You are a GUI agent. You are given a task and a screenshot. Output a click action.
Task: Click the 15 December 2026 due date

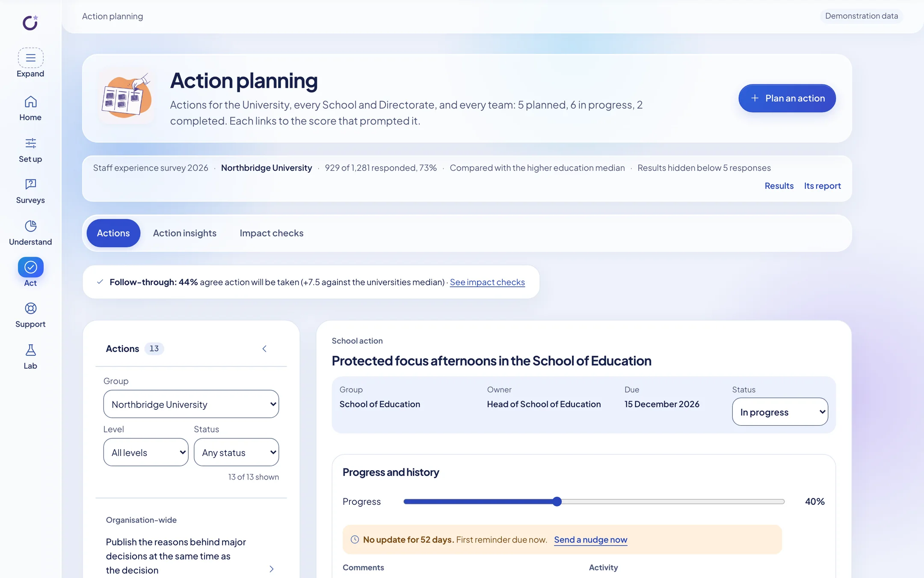click(662, 404)
